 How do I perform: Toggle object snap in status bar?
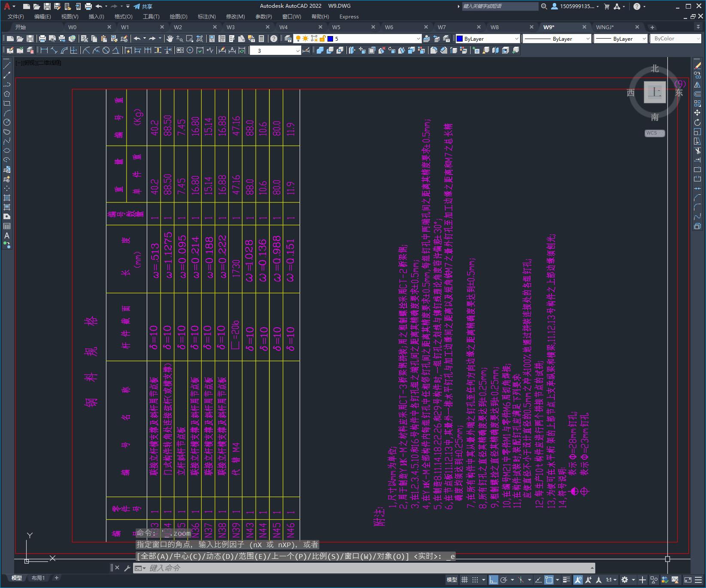(549, 580)
